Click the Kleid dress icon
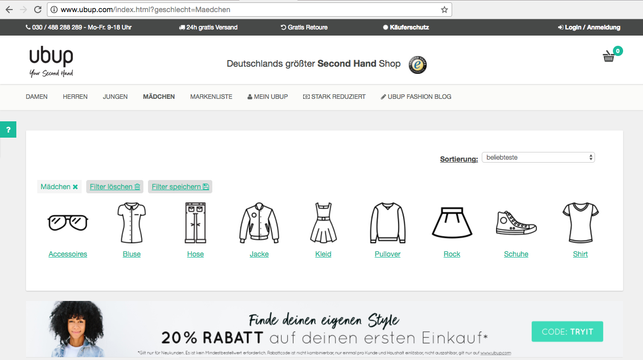 point(323,223)
